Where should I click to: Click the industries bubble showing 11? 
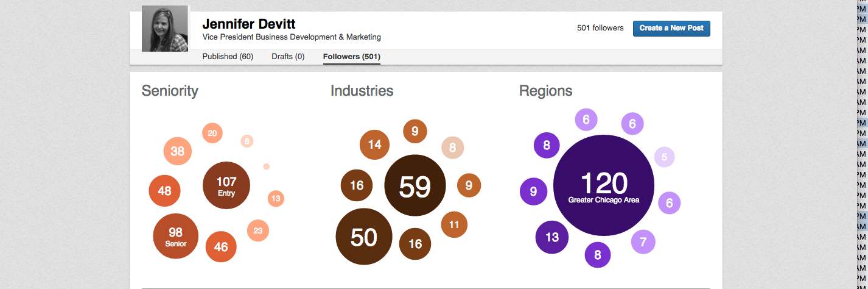point(453,224)
